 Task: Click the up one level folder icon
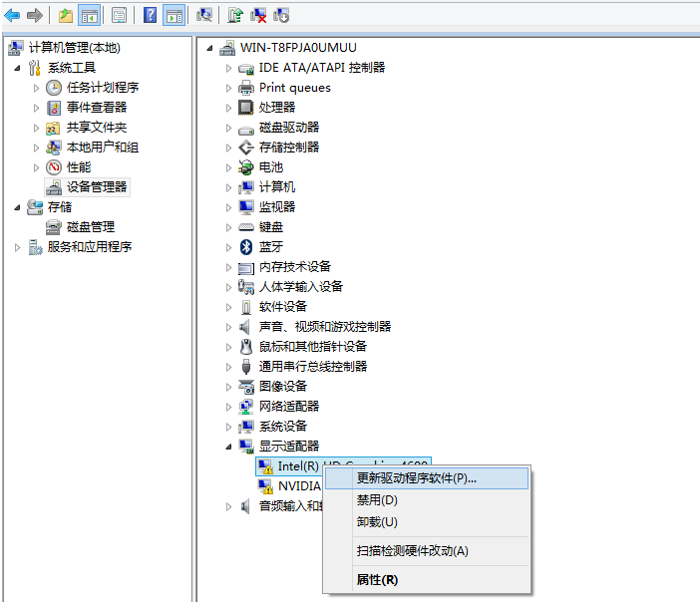tap(66, 15)
